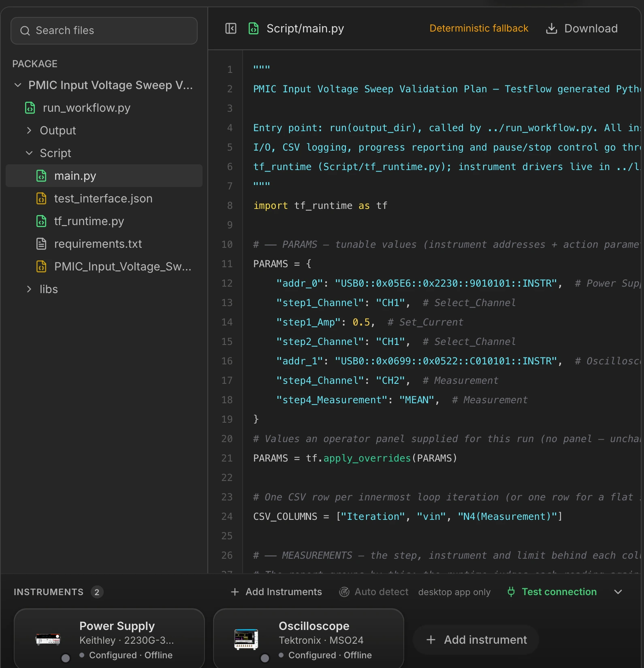
Task: Click line number 11 in the gutter
Action: click(x=227, y=264)
